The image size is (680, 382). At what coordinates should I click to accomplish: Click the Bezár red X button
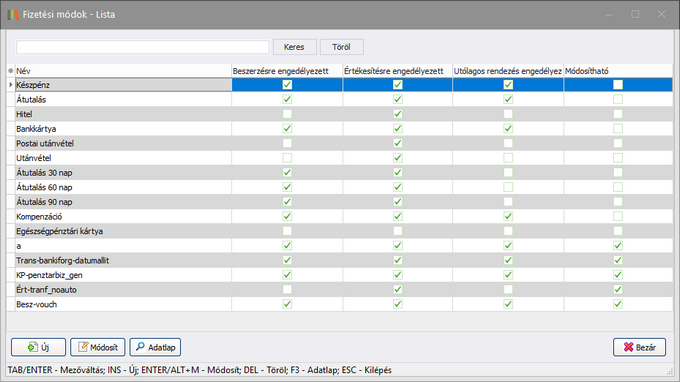[640, 347]
